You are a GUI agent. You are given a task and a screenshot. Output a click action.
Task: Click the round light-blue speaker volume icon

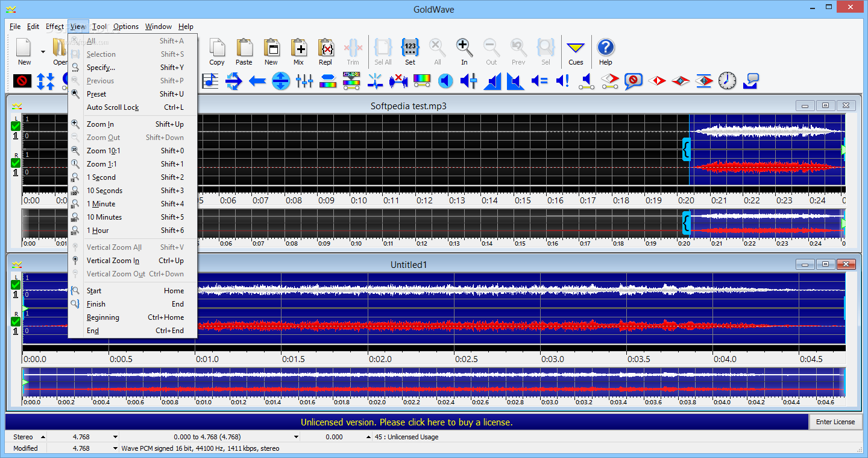(x=445, y=81)
